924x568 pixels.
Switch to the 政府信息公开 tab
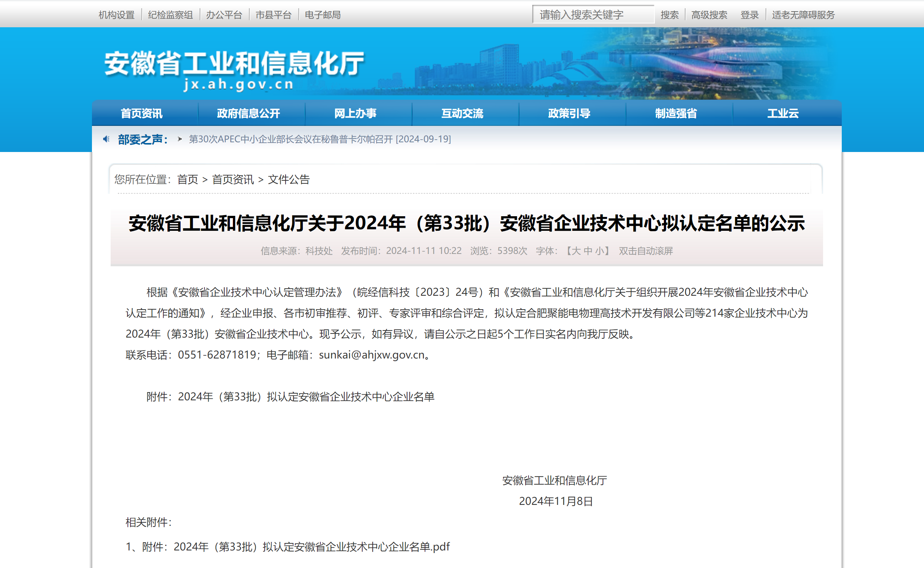pos(248,113)
